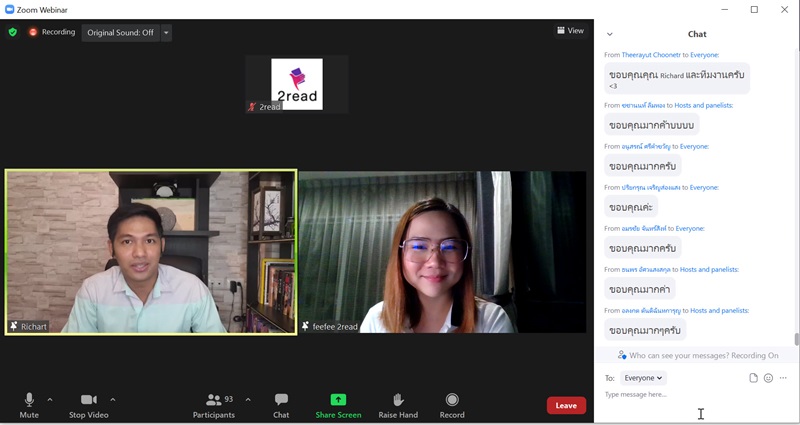Select the 2read logo video thumbnail
The height and width of the screenshot is (425, 800).
[297, 84]
